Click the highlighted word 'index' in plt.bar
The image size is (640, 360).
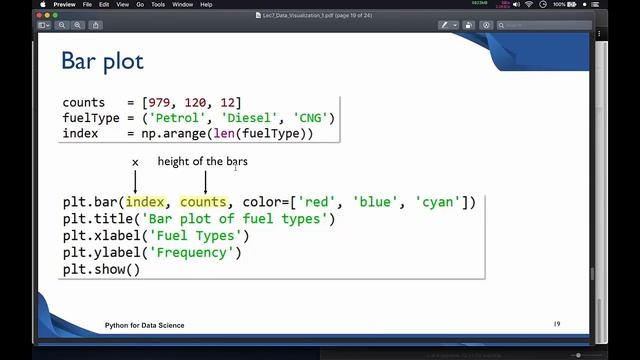(x=145, y=202)
